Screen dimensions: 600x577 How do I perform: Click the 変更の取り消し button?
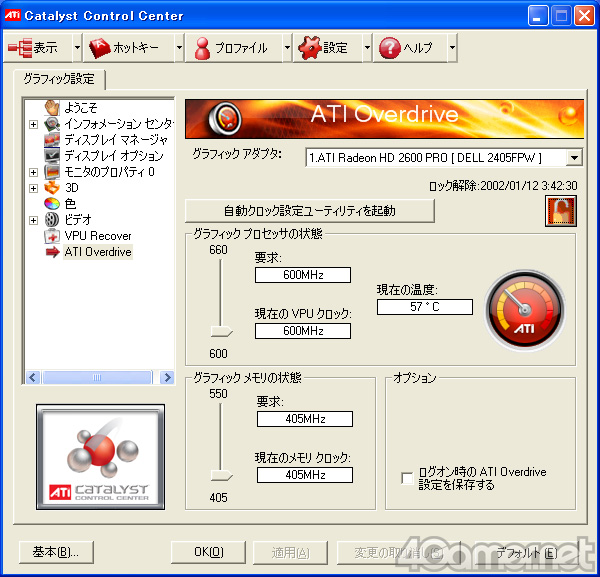tap(399, 552)
